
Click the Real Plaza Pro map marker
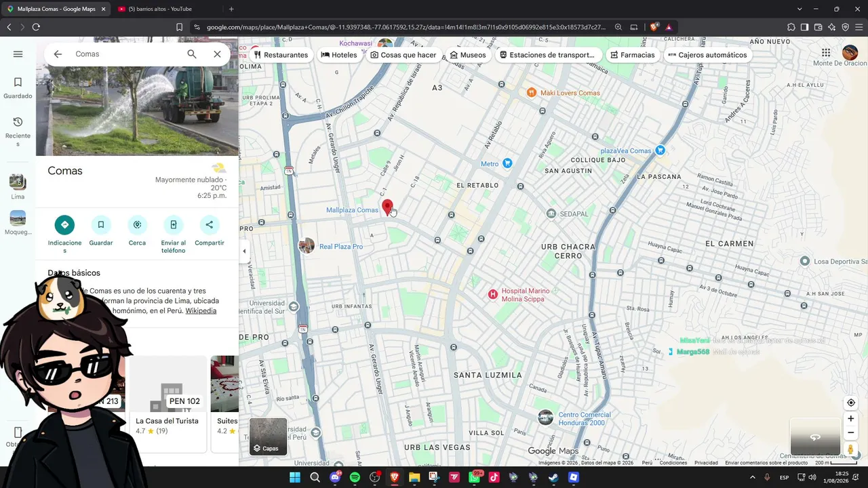coord(307,246)
